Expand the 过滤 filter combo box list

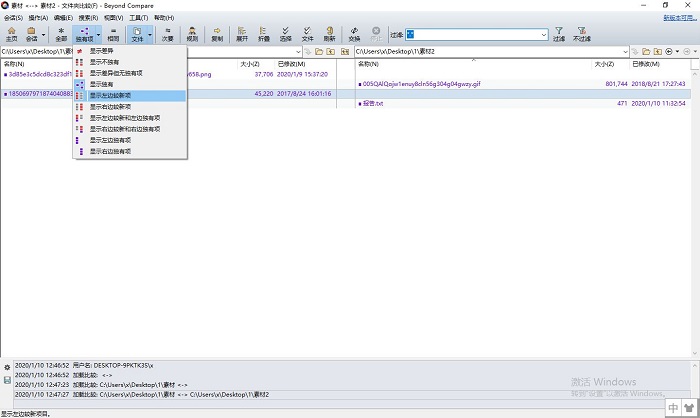point(544,34)
